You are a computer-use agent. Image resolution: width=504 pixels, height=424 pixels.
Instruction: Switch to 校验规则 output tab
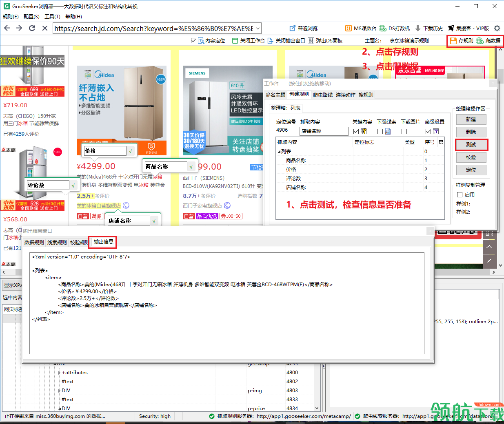pyautogui.click(x=79, y=243)
